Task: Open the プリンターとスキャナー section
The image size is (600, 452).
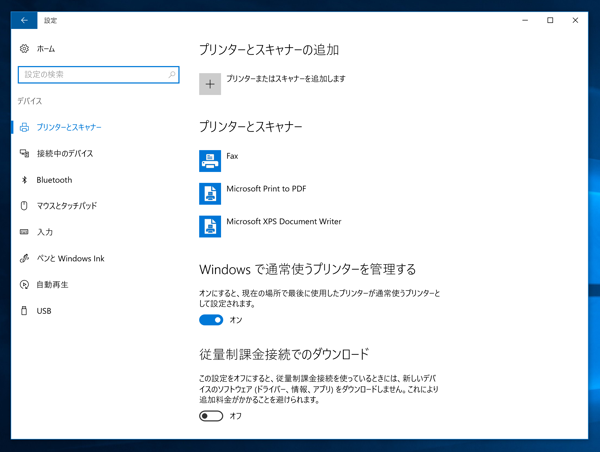Action: (69, 127)
